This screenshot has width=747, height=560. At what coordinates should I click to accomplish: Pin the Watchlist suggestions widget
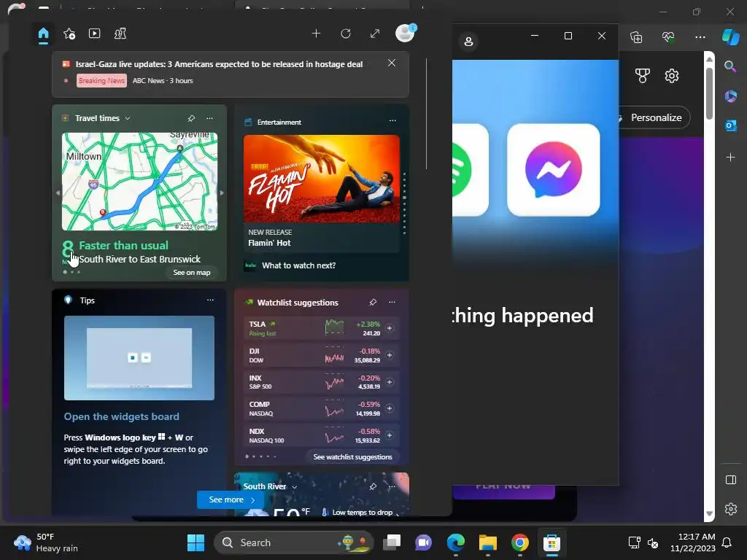(x=373, y=303)
